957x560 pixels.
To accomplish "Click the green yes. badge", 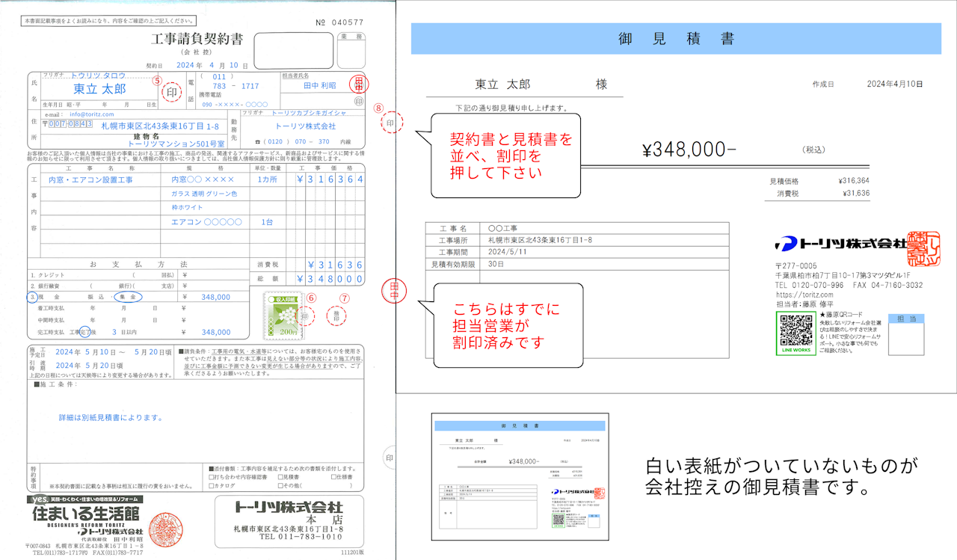I will point(39,499).
